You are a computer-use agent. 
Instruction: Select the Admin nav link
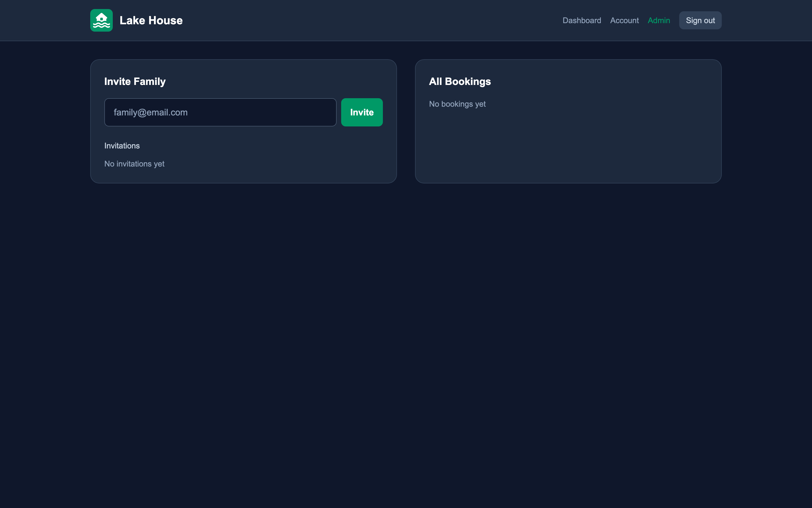tap(659, 21)
